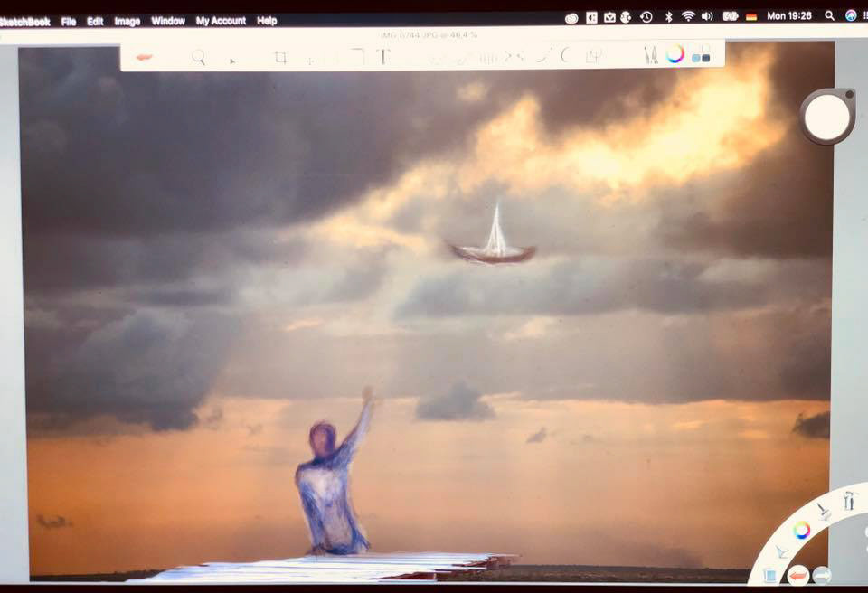Click the brush puck circle
Viewport: 868px width, 593px height.
click(x=827, y=117)
